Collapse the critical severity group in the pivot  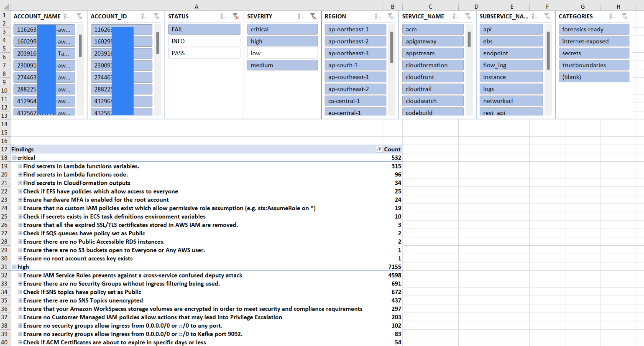point(14,158)
